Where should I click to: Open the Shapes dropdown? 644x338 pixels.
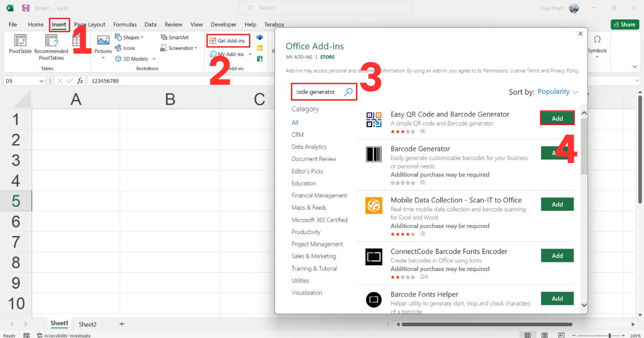point(129,36)
